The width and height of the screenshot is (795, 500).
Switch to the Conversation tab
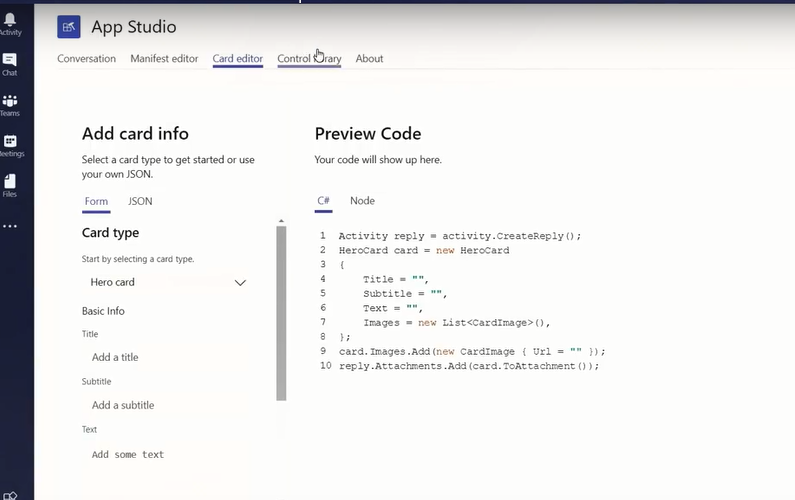(x=86, y=59)
